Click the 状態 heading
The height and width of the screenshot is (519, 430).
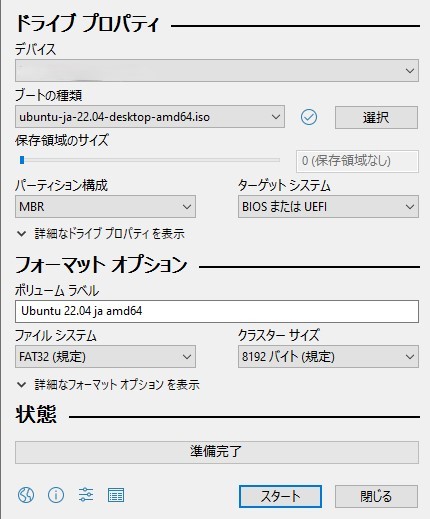36,414
